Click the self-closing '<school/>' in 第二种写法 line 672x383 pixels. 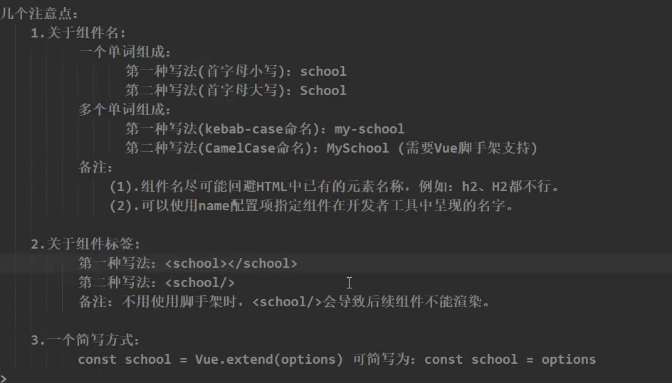[x=200, y=283]
